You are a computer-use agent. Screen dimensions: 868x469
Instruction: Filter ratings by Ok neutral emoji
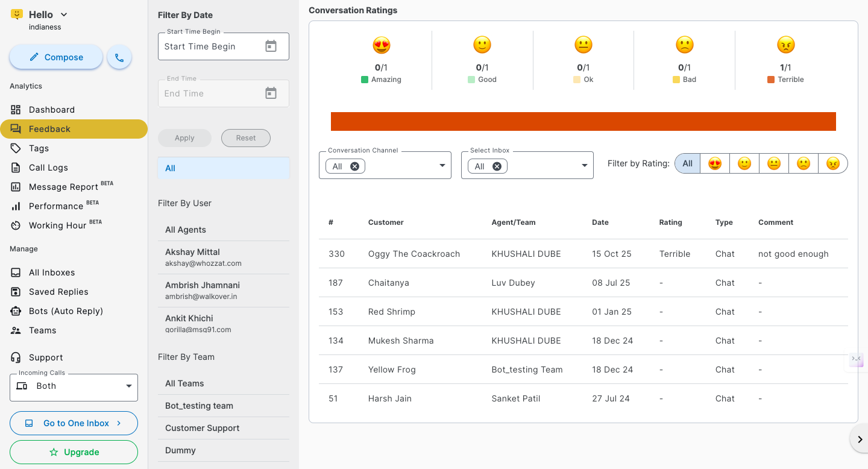tap(774, 163)
